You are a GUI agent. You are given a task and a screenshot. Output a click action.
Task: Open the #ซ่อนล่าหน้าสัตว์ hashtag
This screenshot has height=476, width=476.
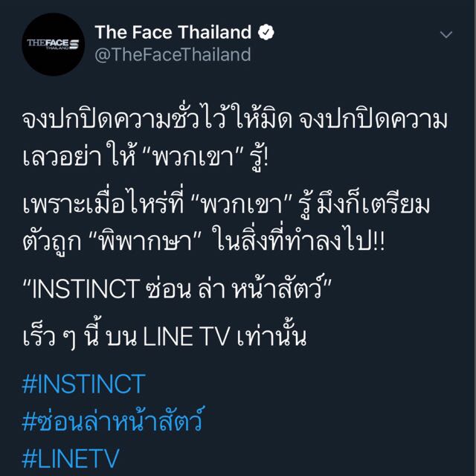tap(112, 420)
